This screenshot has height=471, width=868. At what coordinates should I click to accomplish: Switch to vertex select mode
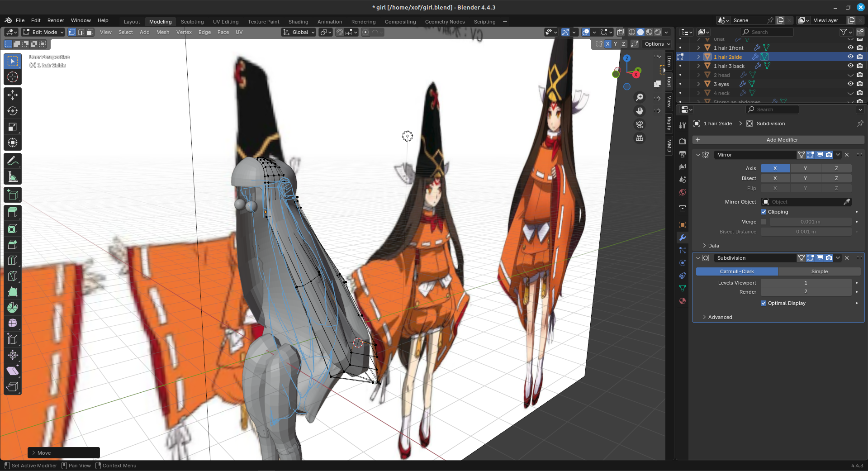pos(72,32)
